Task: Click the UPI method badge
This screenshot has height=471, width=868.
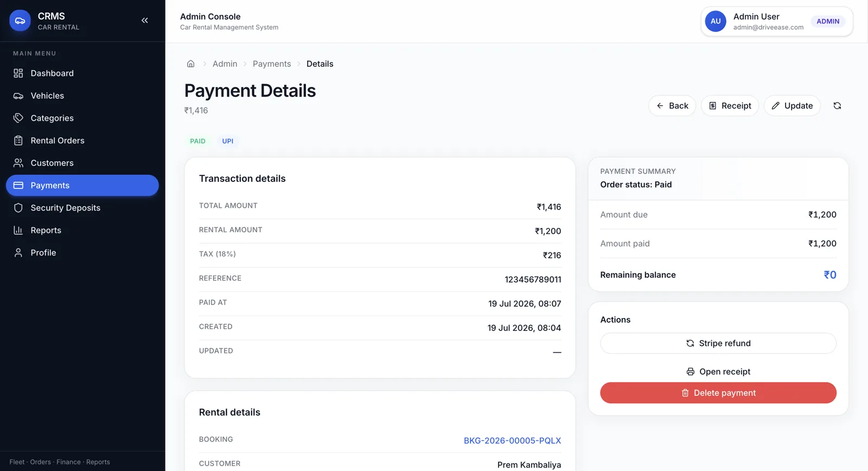Action: (228, 141)
